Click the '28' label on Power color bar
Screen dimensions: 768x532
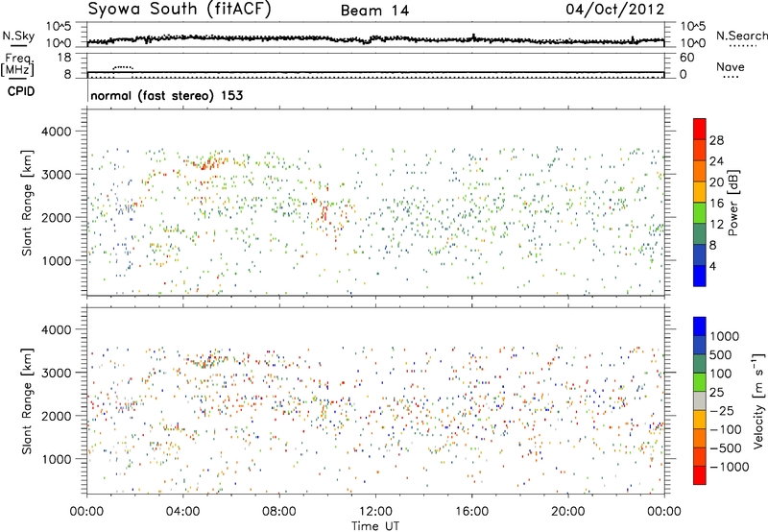(x=716, y=140)
